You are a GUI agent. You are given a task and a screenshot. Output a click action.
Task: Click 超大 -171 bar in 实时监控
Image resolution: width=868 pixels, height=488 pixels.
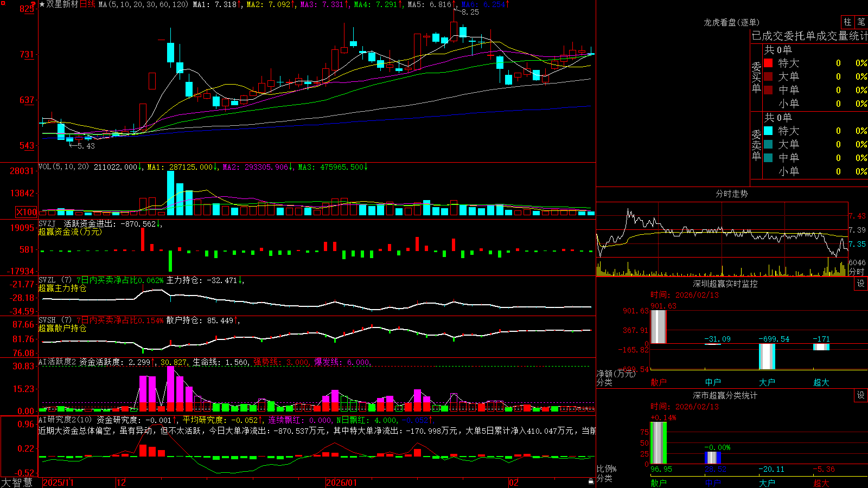(821, 347)
